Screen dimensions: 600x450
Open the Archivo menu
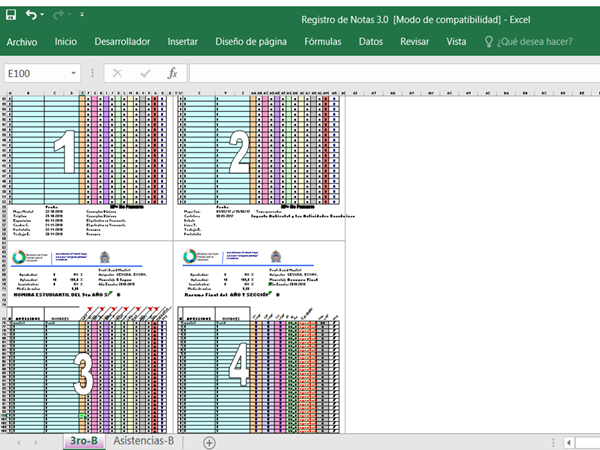(x=22, y=42)
